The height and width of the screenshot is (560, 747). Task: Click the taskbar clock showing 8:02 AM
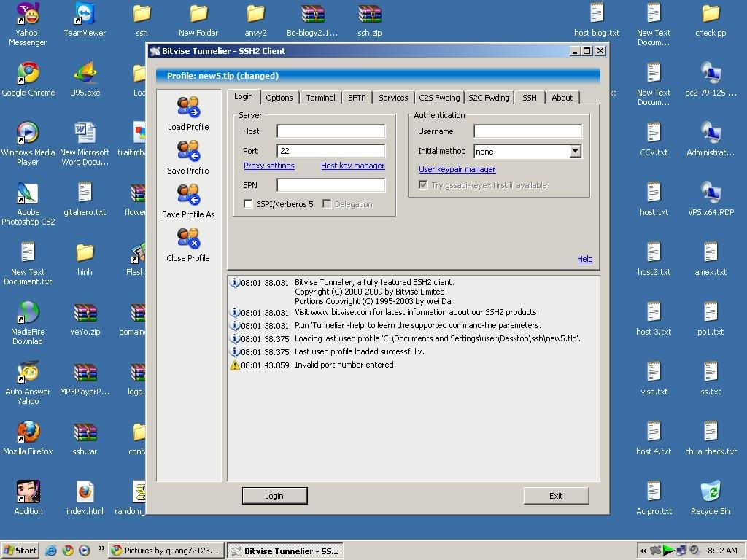[x=722, y=551]
